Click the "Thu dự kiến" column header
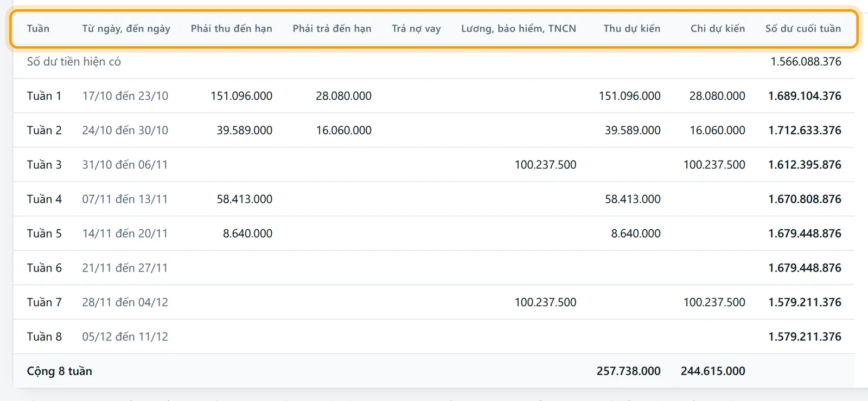 [631, 29]
